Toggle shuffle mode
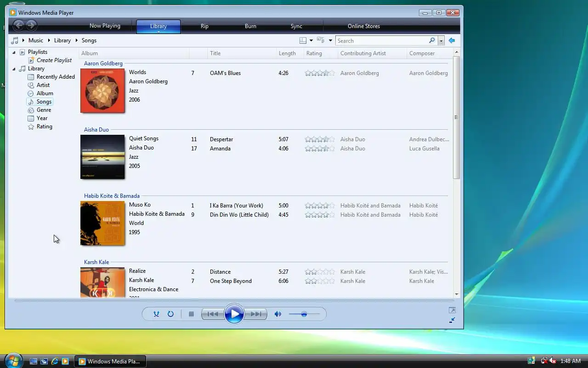This screenshot has width=588, height=368. [156, 314]
